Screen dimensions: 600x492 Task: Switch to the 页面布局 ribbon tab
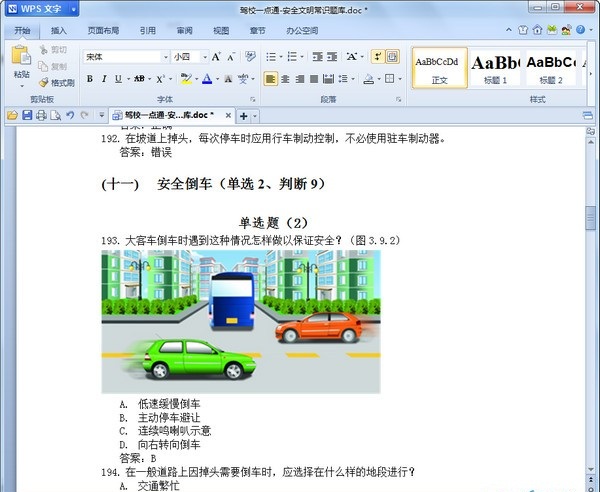tap(103, 31)
